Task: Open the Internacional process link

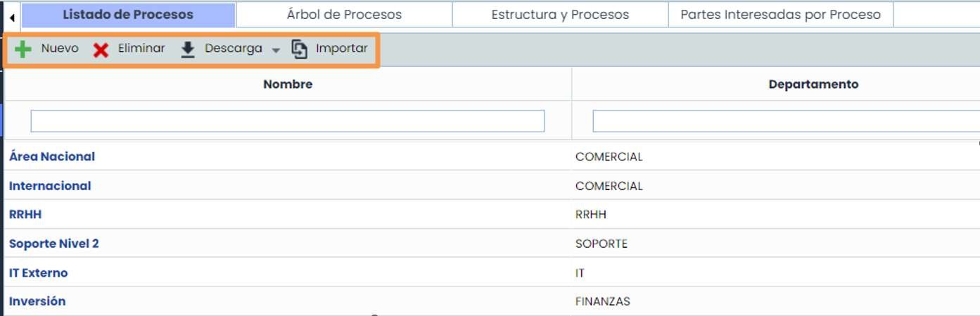Action: (x=50, y=187)
